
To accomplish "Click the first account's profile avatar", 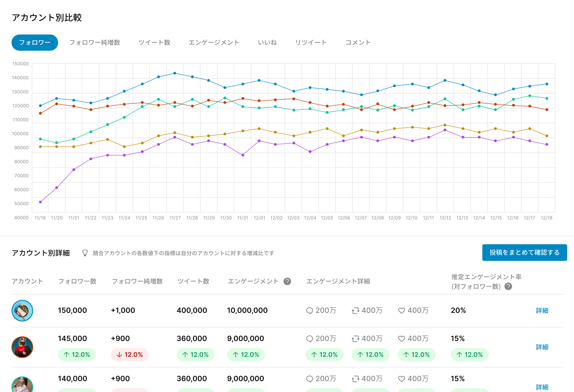I will (22, 310).
